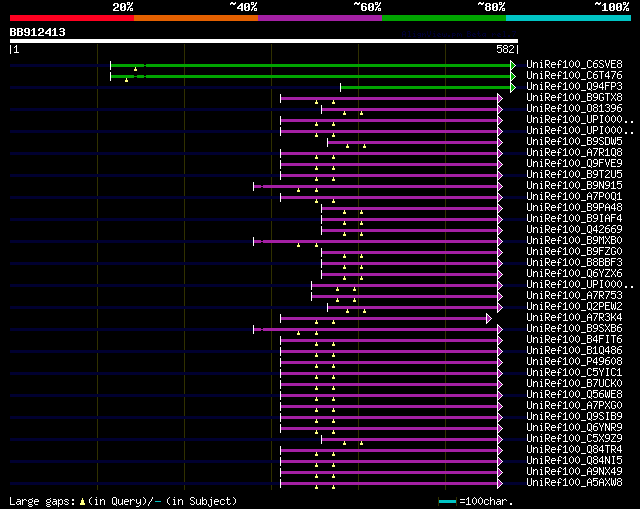Viewport: 640px width, 509px height.
Task: Select hit label UniRef100_B9PA48
Action: pos(574,207)
